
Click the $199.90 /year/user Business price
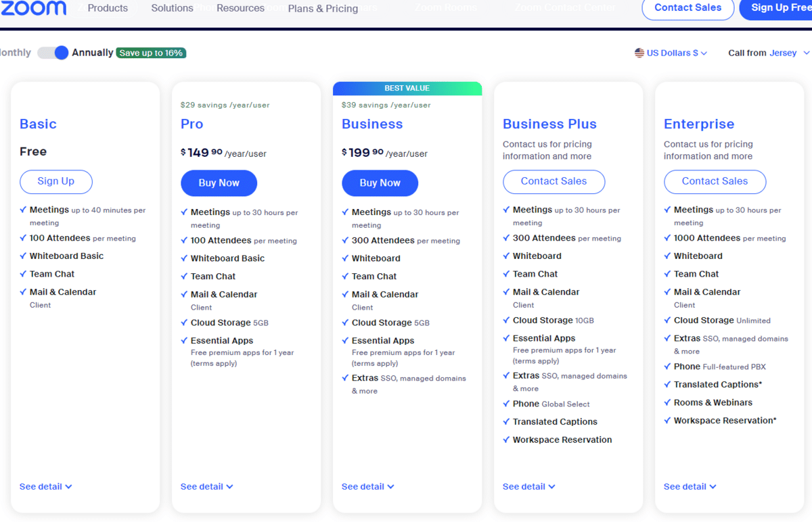coord(384,153)
